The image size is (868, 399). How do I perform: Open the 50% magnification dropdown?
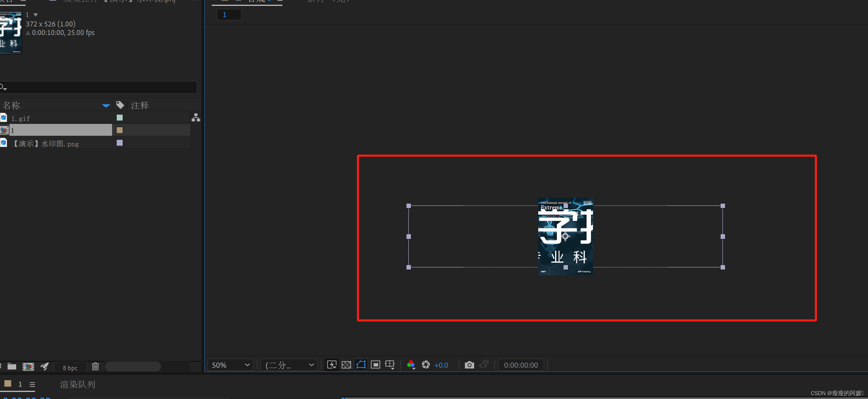tap(231, 365)
